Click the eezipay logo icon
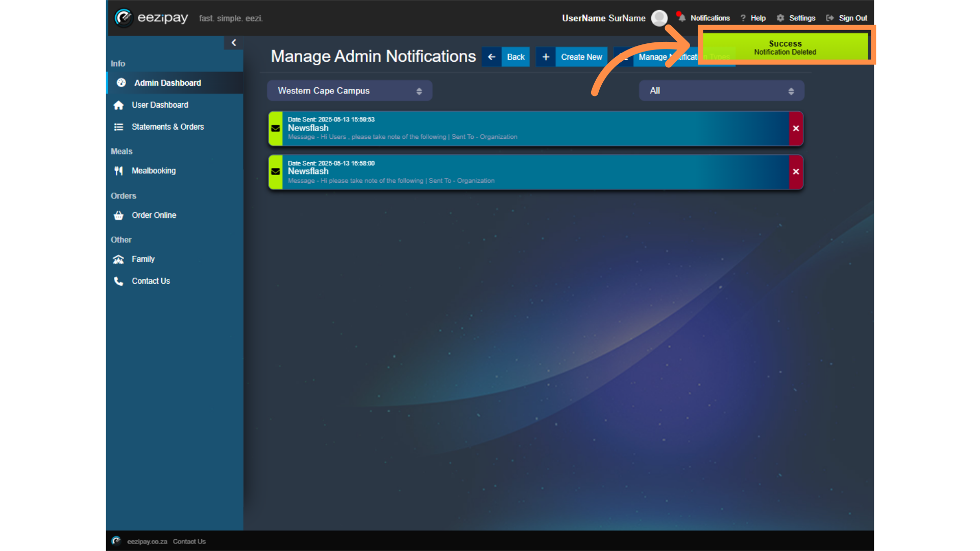Image resolution: width=980 pixels, height=551 pixels. click(x=124, y=18)
